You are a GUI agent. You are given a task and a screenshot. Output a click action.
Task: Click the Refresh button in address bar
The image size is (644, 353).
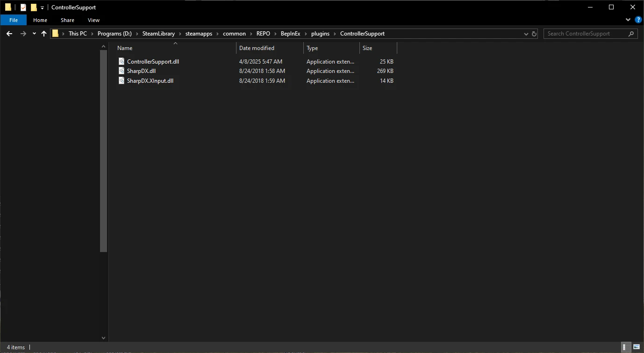[534, 34]
